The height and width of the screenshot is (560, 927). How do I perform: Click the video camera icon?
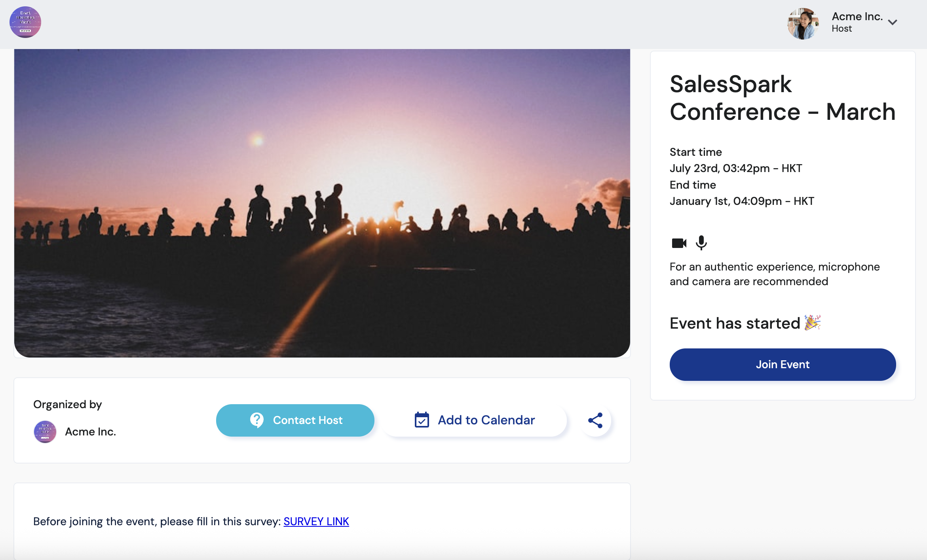pyautogui.click(x=679, y=243)
